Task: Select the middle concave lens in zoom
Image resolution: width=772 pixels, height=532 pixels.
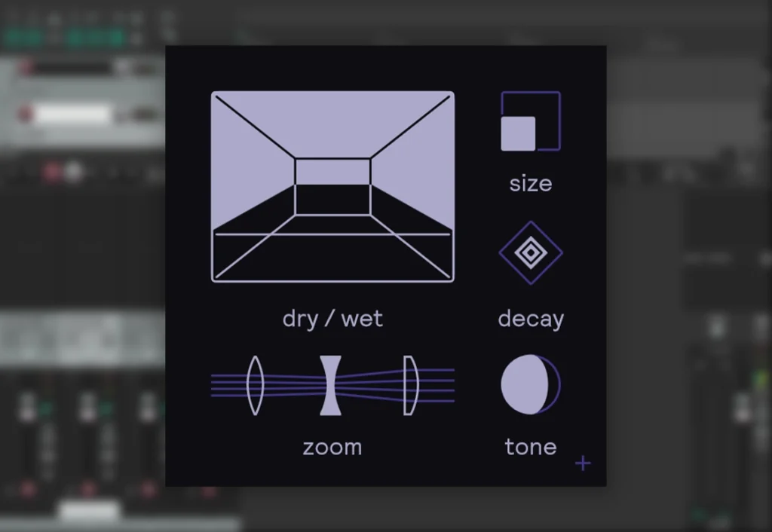Action: (330, 385)
